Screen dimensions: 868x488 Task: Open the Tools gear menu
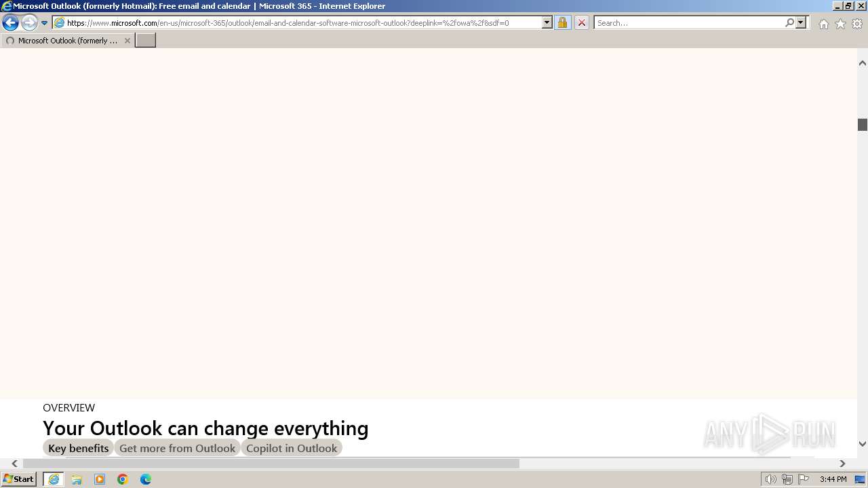[x=857, y=24]
